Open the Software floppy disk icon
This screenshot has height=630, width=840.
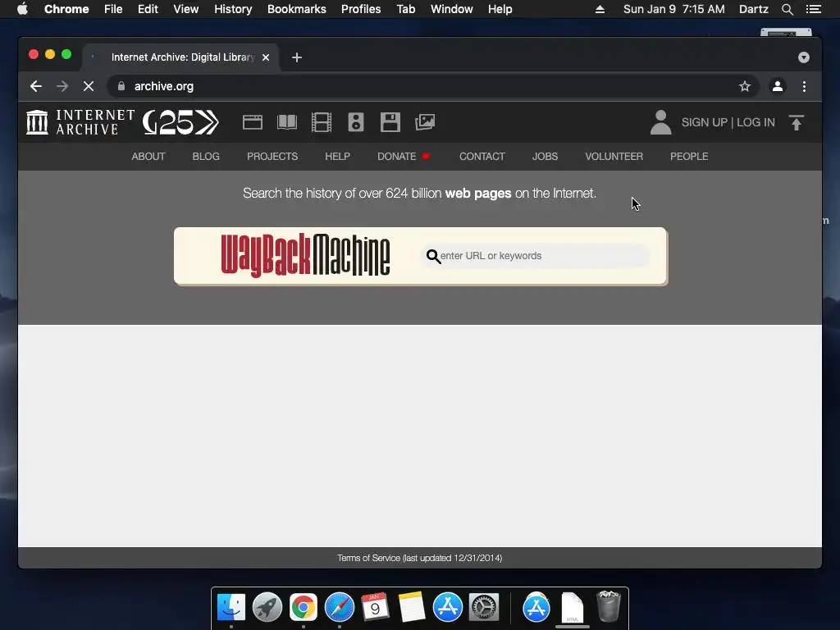pos(390,122)
